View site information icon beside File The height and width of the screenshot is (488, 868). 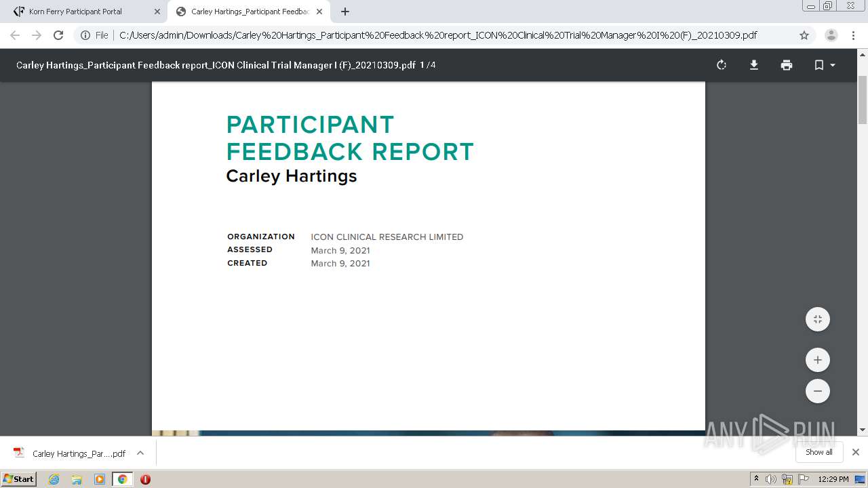(85, 35)
